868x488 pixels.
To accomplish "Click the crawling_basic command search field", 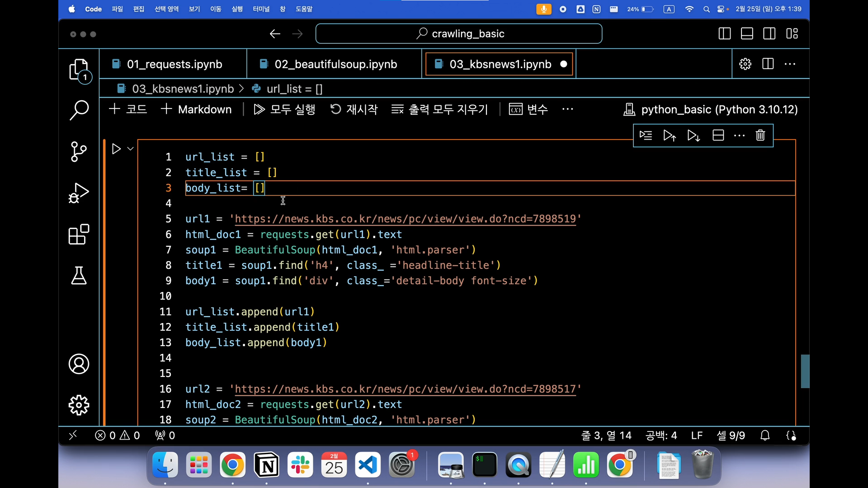I will (459, 33).
